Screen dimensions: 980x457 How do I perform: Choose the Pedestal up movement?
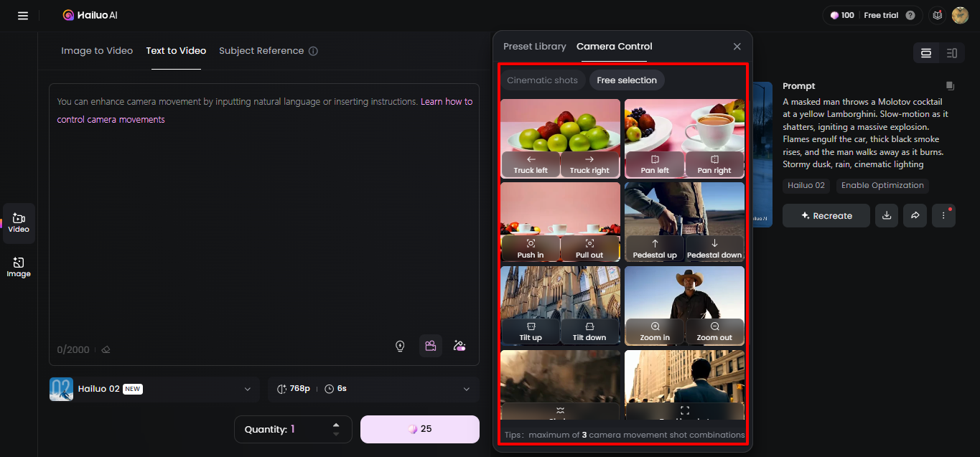pyautogui.click(x=655, y=249)
